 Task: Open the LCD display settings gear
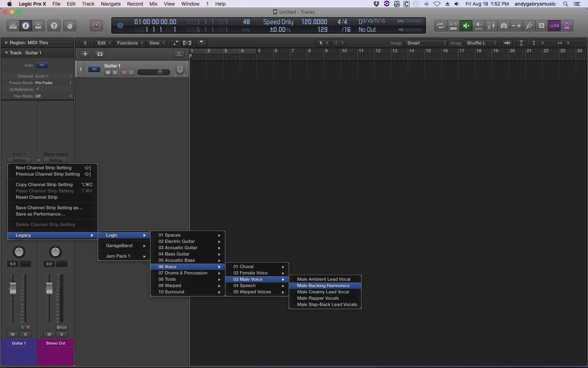click(120, 26)
